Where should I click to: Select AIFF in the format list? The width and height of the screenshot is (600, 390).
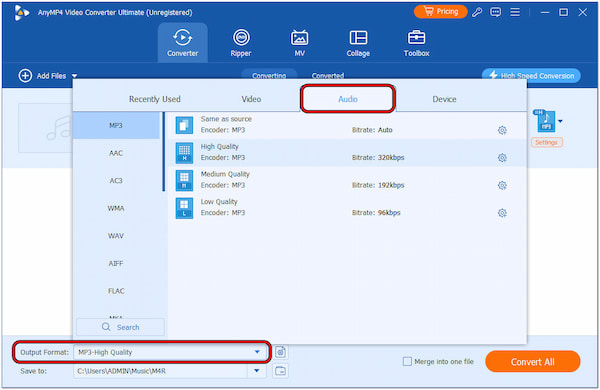point(116,263)
